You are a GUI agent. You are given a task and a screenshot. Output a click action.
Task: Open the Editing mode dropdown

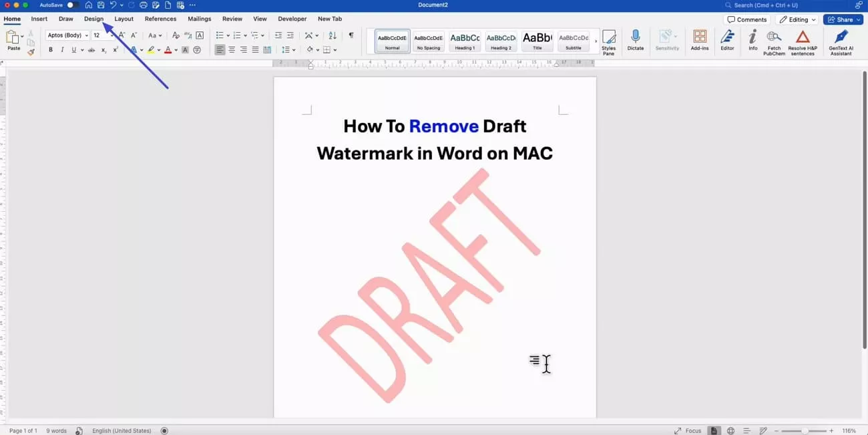point(797,19)
